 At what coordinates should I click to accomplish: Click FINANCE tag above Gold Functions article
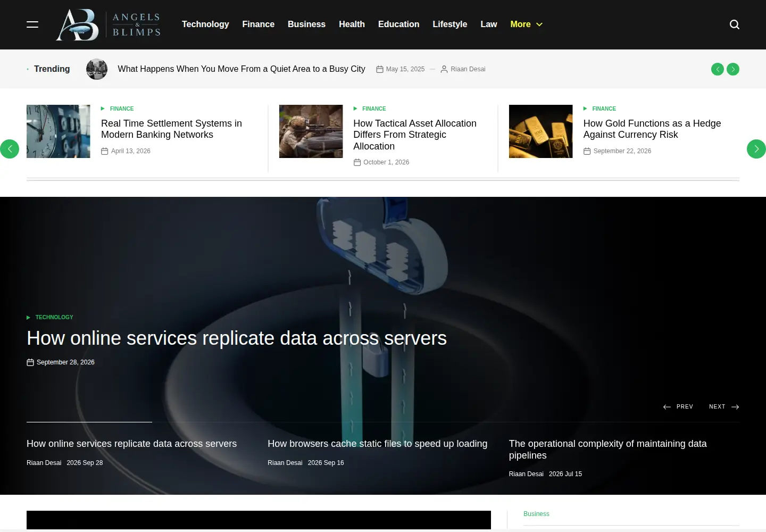[x=604, y=109]
